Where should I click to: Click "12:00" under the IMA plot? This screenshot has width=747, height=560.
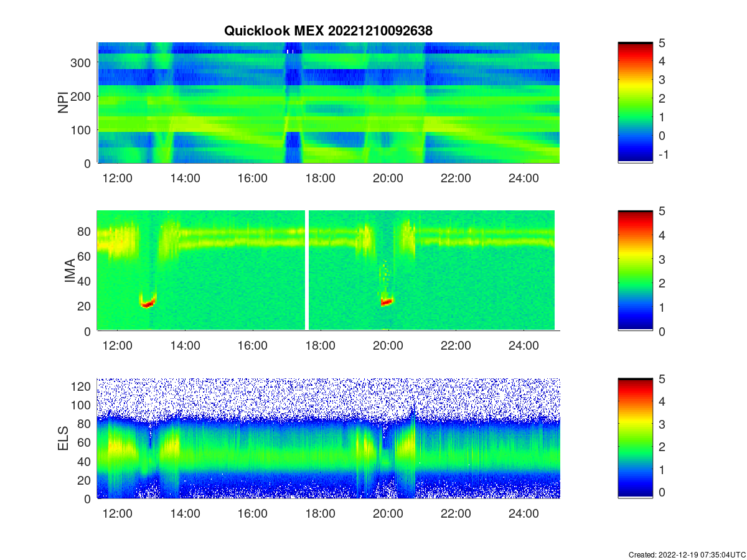117,346
